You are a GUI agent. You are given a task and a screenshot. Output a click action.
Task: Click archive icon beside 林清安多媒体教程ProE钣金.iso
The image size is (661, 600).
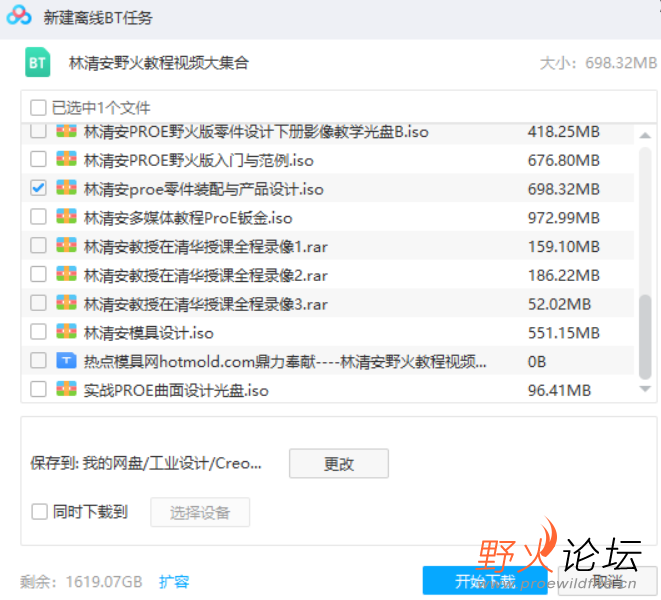click(67, 217)
